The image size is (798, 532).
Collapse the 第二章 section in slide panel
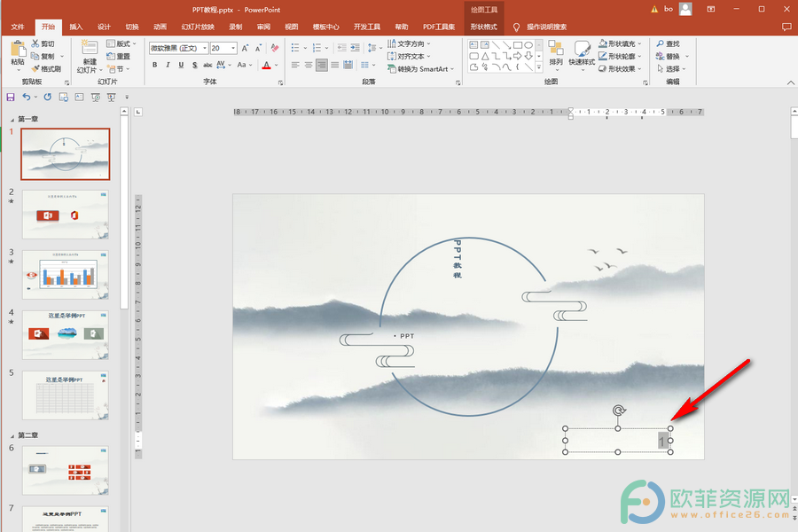(x=12, y=435)
